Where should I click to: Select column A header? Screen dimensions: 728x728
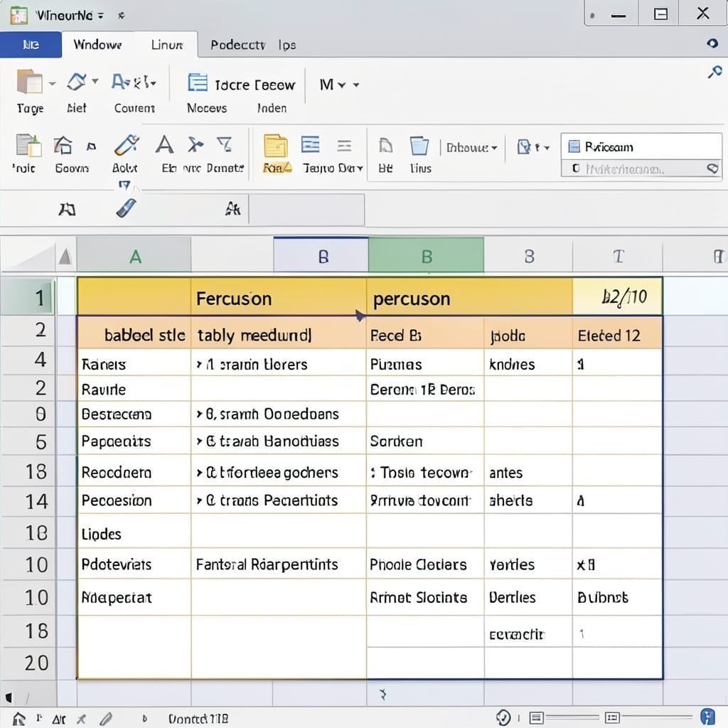(134, 255)
